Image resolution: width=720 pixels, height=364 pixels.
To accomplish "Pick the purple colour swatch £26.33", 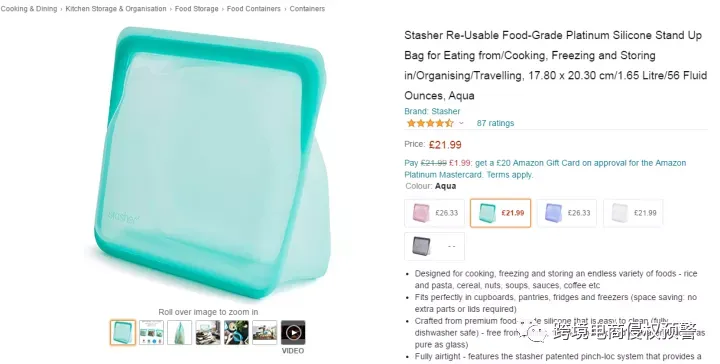I will [x=567, y=213].
